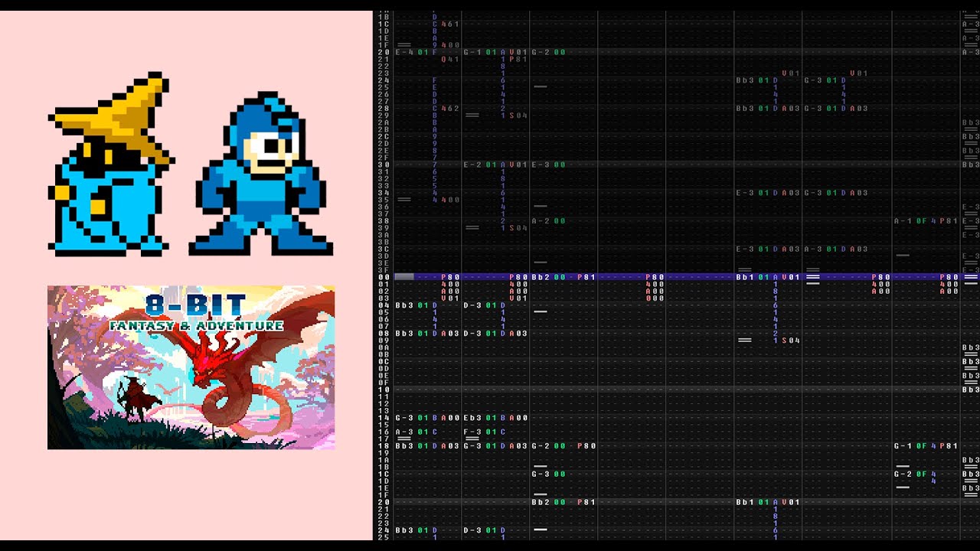
Task: Open the 8-BIT Fantasy & Adventure artwork
Action: [191, 367]
